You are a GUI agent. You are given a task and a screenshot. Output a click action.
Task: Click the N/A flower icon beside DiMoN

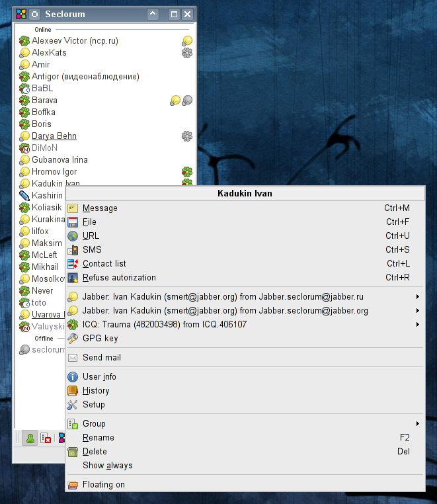click(24, 148)
